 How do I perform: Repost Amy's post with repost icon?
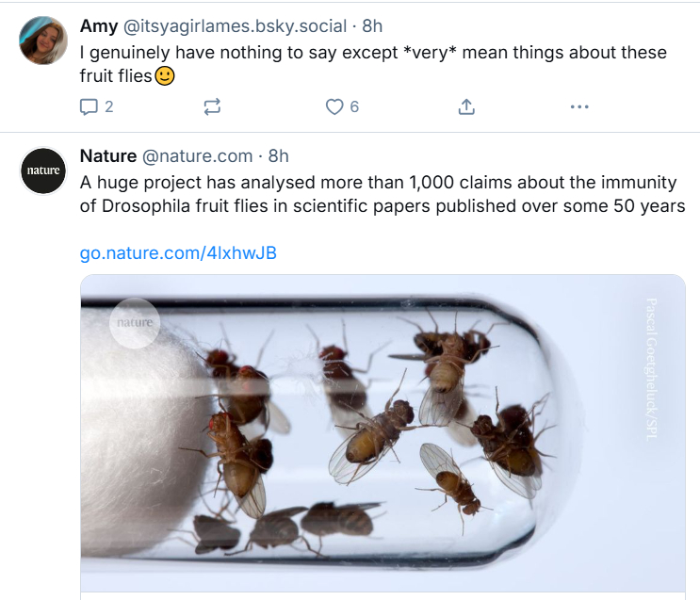pyautogui.click(x=212, y=107)
